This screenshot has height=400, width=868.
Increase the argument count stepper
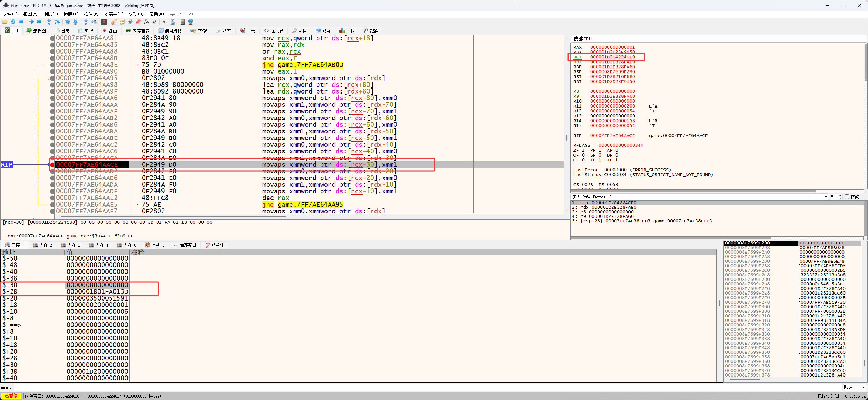coord(840,195)
